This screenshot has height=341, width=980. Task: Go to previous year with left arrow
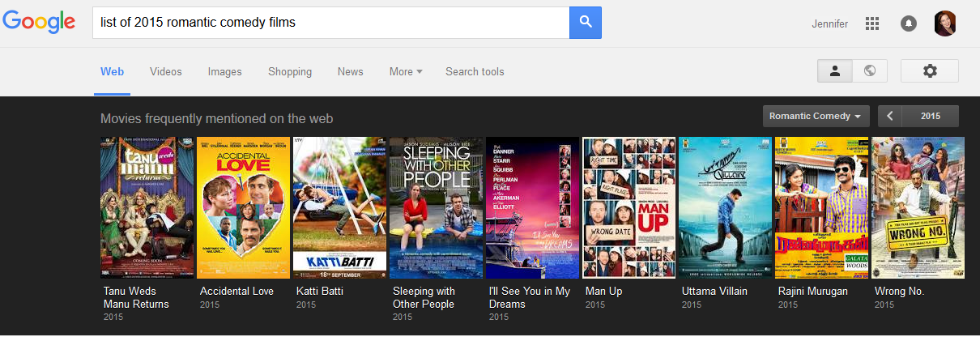890,116
